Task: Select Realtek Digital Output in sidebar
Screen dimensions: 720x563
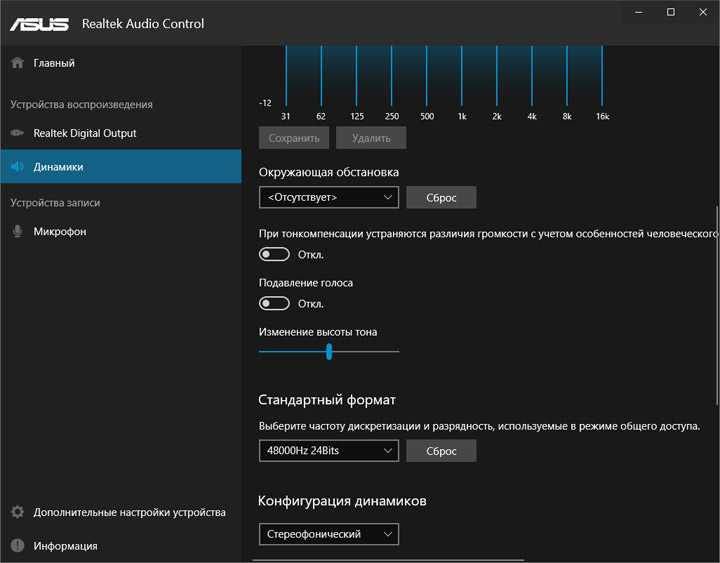Action: pos(121,133)
